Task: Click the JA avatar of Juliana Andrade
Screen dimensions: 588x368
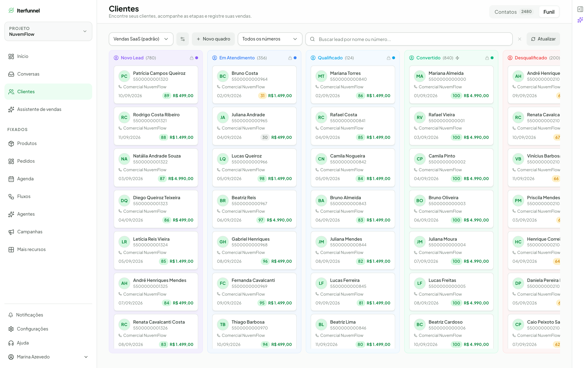Action: [223, 118]
